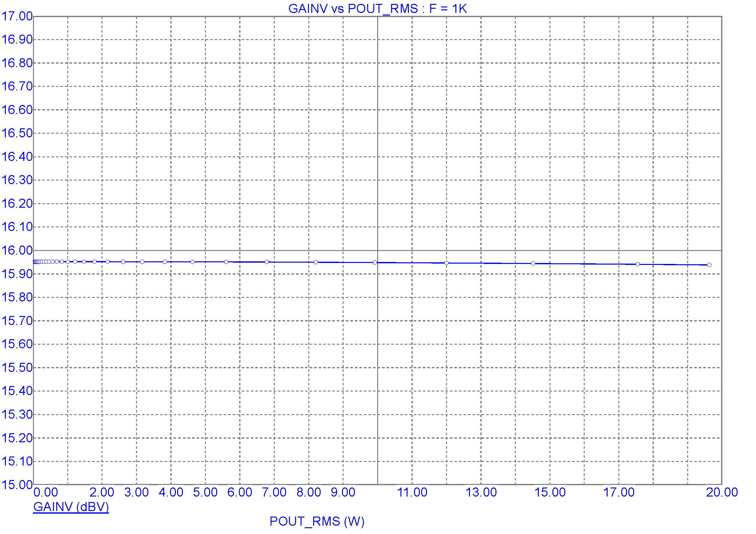Select the last data point marker near 19.6 W
This screenshot has width=756, height=534.
coord(709,265)
